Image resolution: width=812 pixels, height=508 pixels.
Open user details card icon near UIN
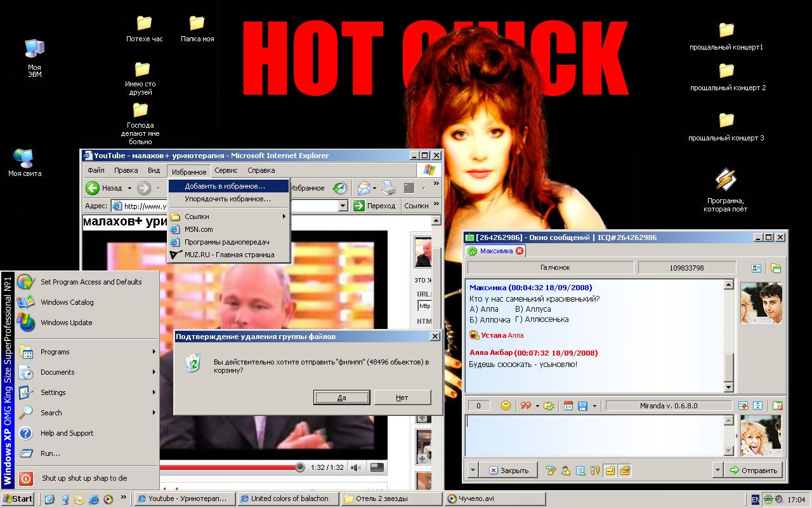[x=756, y=268]
